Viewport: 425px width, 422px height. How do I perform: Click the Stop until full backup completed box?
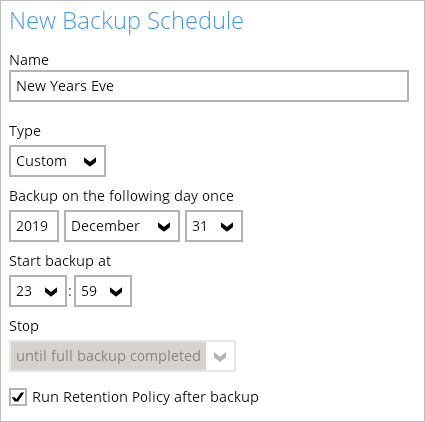pos(122,356)
